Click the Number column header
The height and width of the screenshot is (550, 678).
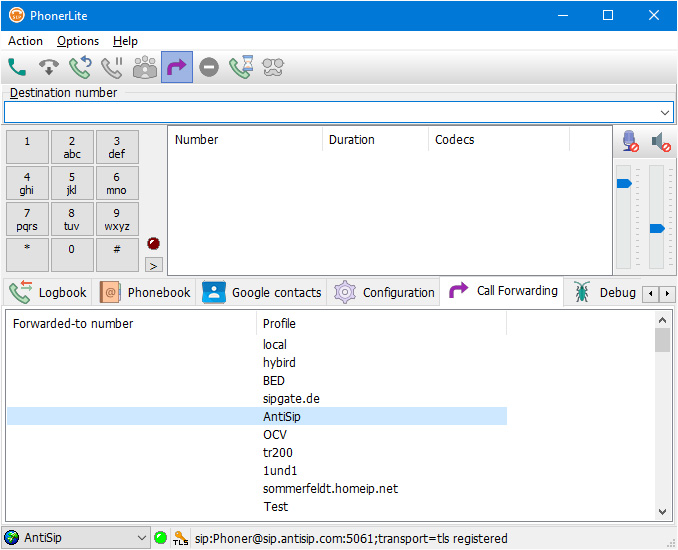point(245,140)
